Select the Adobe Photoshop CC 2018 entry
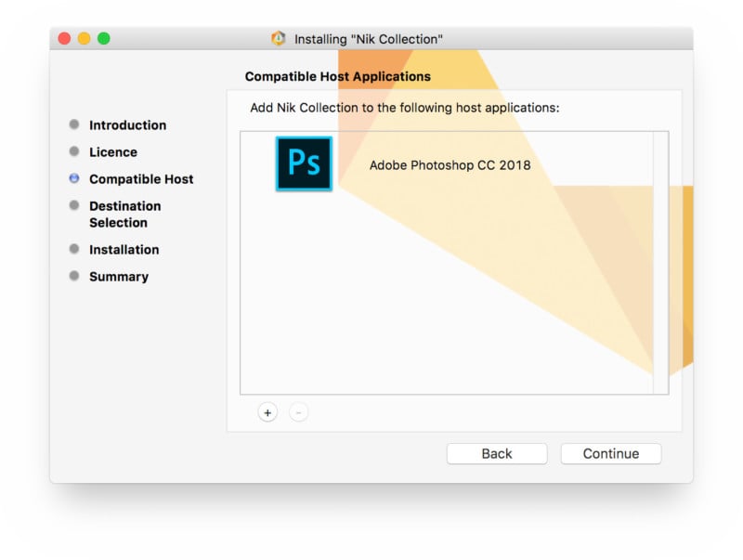Image resolution: width=743 pixels, height=560 pixels. click(x=447, y=164)
